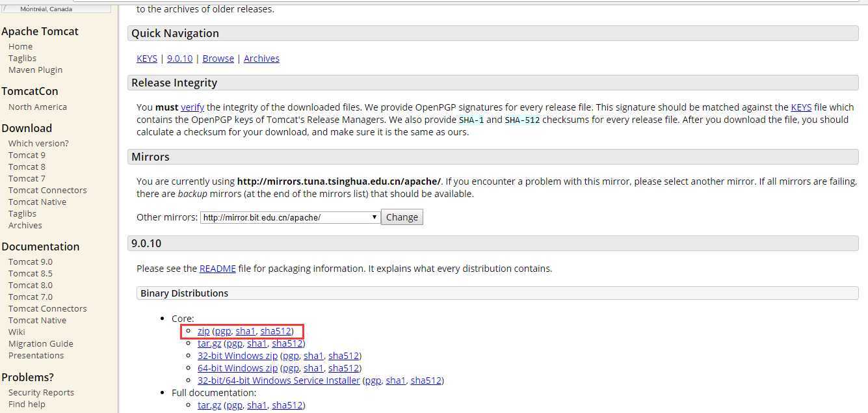This screenshot has width=868, height=413.
Task: Open pgp for 64-bit Windows zip
Action: pos(291,368)
